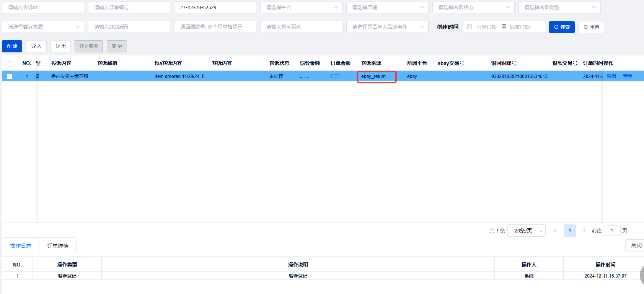Expand the 请选择客诉类型 dropdown
644x294 pixels.
click(x=559, y=7)
